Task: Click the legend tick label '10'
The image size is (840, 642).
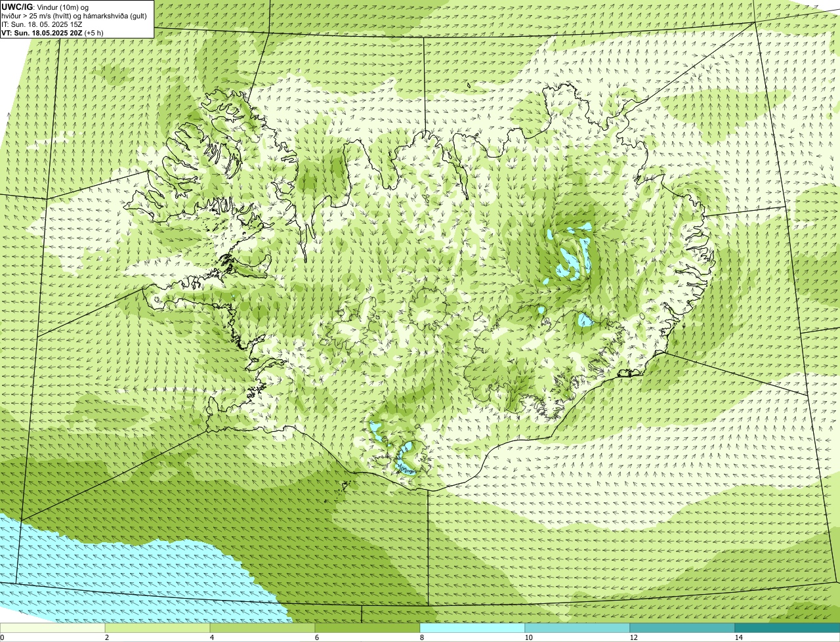Action: (x=528, y=637)
